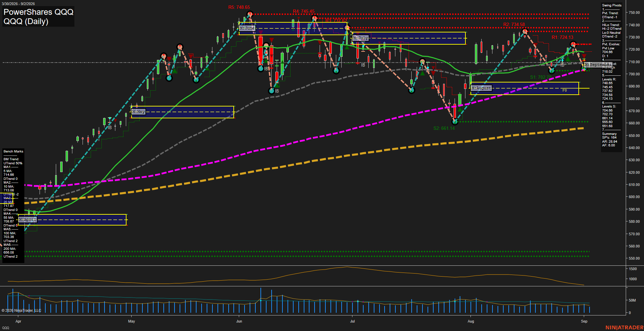Click the swing low pivot at 661.14
The width and height of the screenshot is (644, 331).
[x=455, y=122]
